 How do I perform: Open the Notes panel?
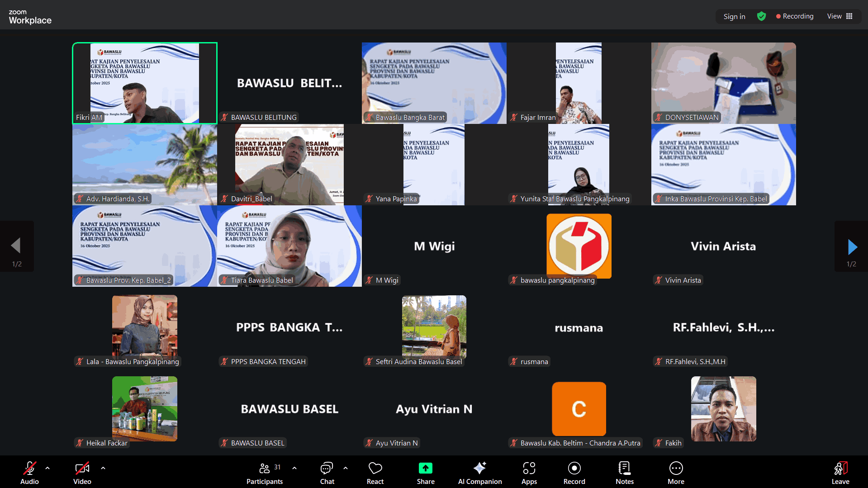[x=625, y=473]
